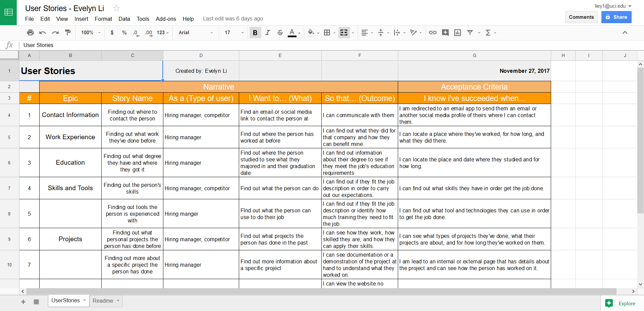Viewport: 644px width, 311px height.
Task: Toggle Strikethrough formatting button
Action: click(x=280, y=33)
